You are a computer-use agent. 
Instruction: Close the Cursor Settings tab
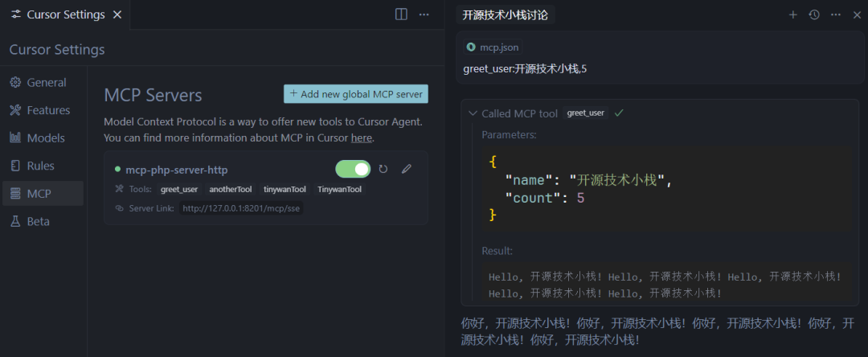[x=117, y=15]
